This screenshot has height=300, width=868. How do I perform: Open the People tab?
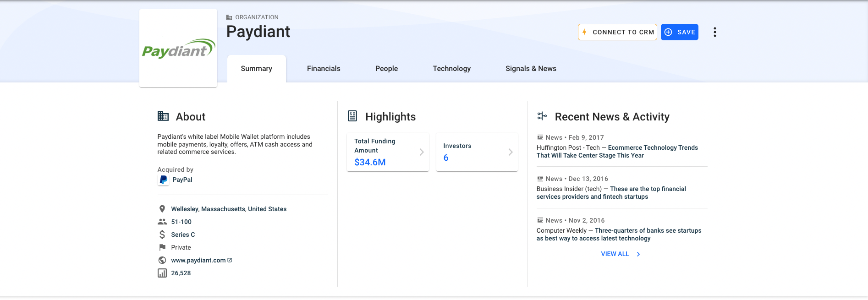(x=386, y=69)
